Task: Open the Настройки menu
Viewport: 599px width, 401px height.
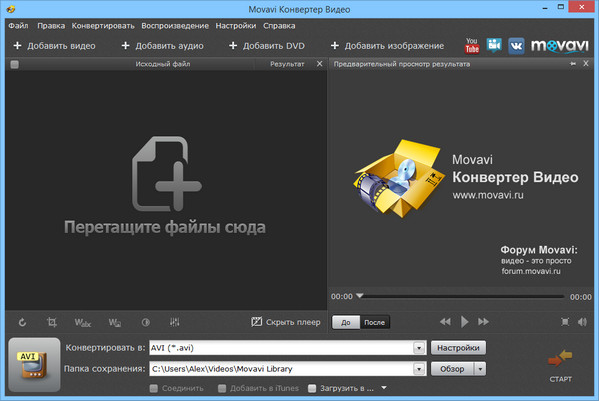Action: (x=236, y=26)
